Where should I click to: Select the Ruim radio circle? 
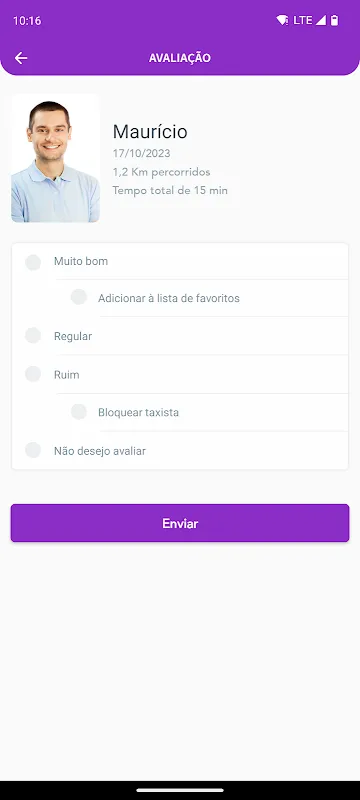coord(33,374)
